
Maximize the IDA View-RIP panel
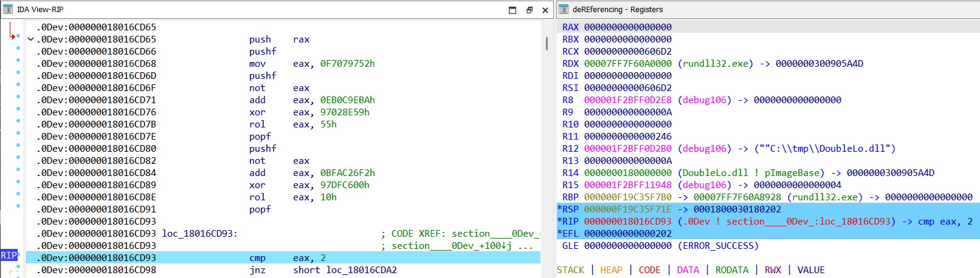coord(512,10)
